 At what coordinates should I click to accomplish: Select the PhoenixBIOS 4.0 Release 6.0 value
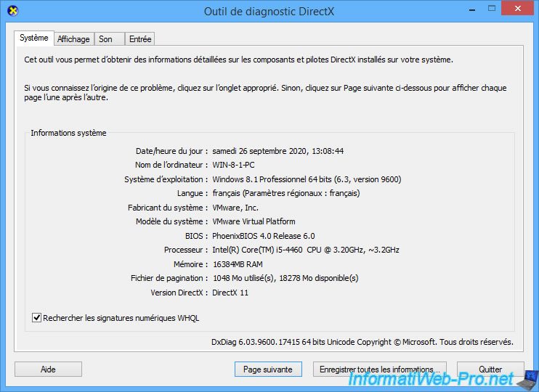(x=264, y=236)
